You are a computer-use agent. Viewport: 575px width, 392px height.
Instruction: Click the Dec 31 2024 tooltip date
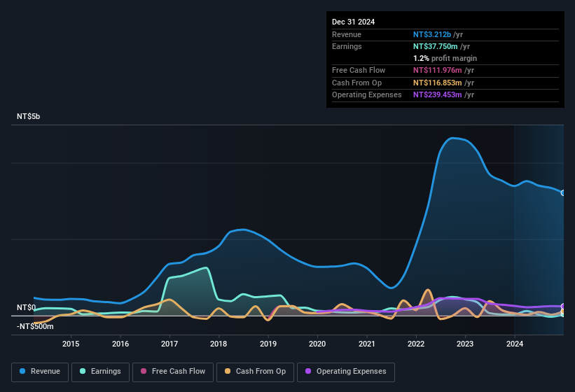(x=353, y=22)
